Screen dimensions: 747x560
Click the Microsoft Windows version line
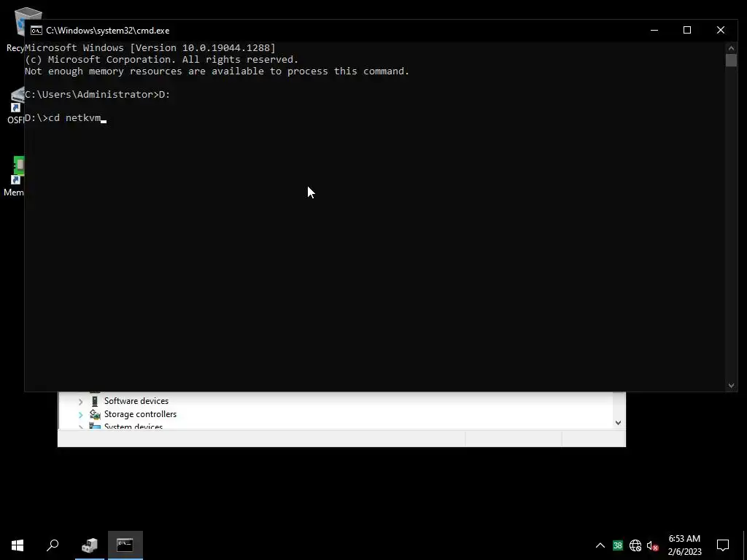point(150,47)
